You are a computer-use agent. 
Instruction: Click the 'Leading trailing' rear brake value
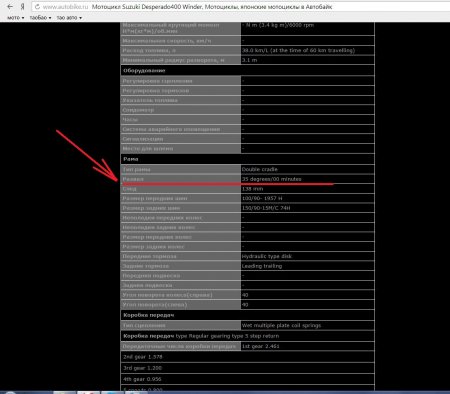coord(262,266)
